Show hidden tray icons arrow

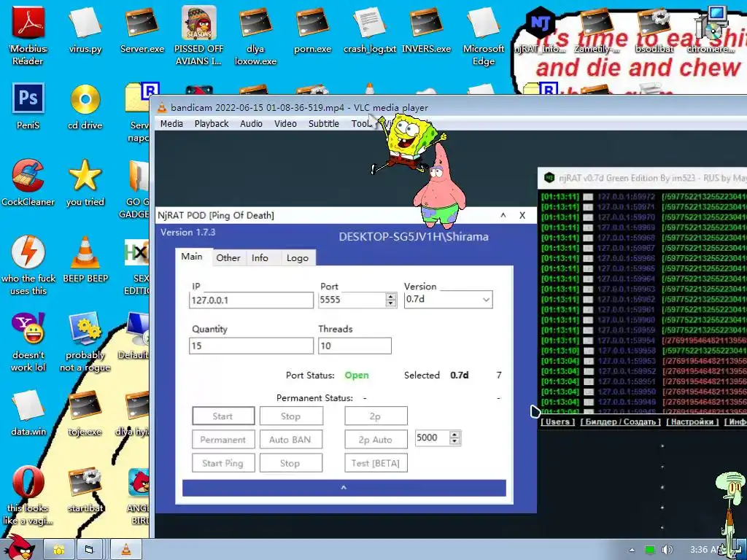632,550
